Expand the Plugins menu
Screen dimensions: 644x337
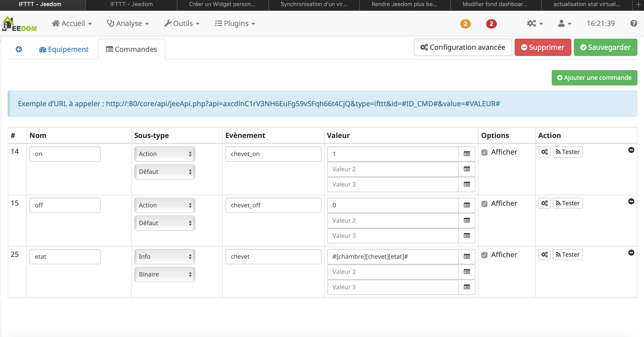(235, 24)
